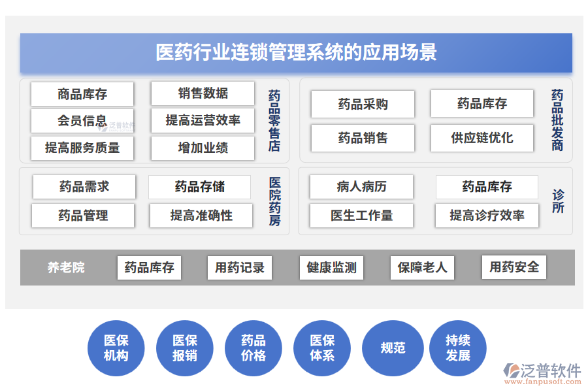Click the 药品采购 button
This screenshot has width=588, height=392.
363,103
